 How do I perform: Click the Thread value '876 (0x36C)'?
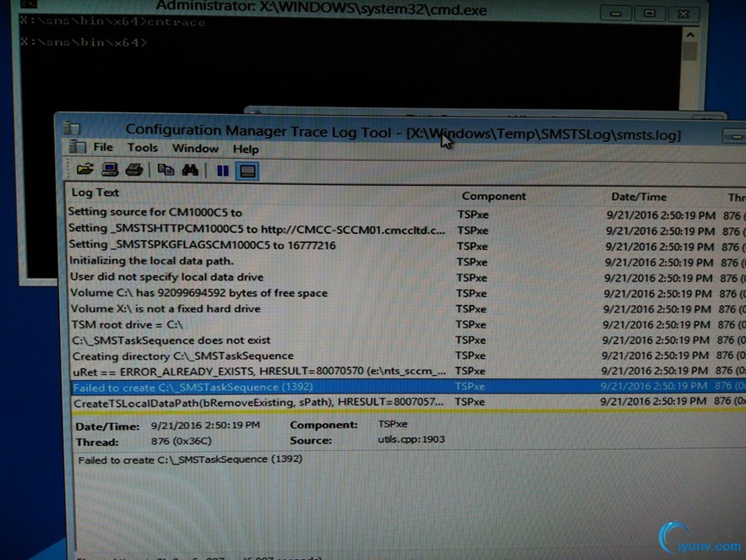pos(181,442)
